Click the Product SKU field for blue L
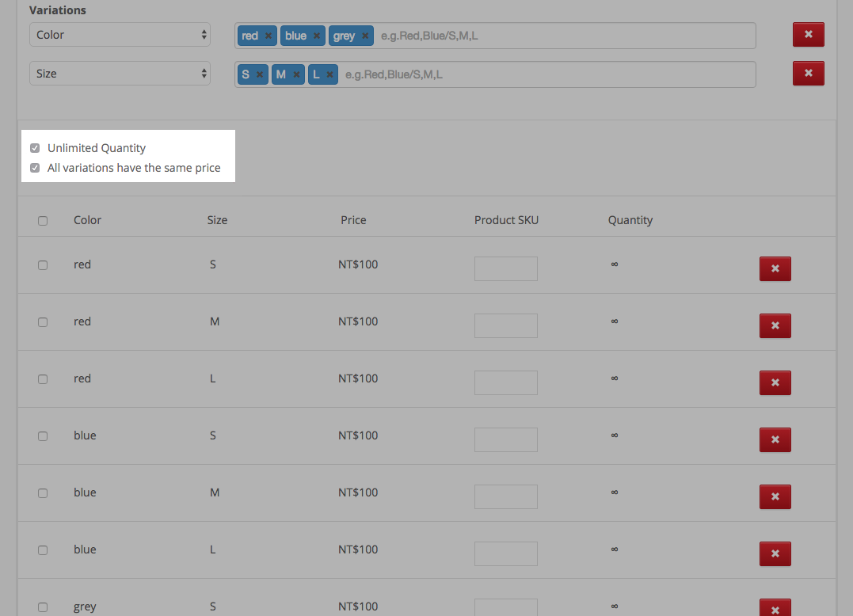Viewport: 853px width, 616px height. pyautogui.click(x=506, y=553)
